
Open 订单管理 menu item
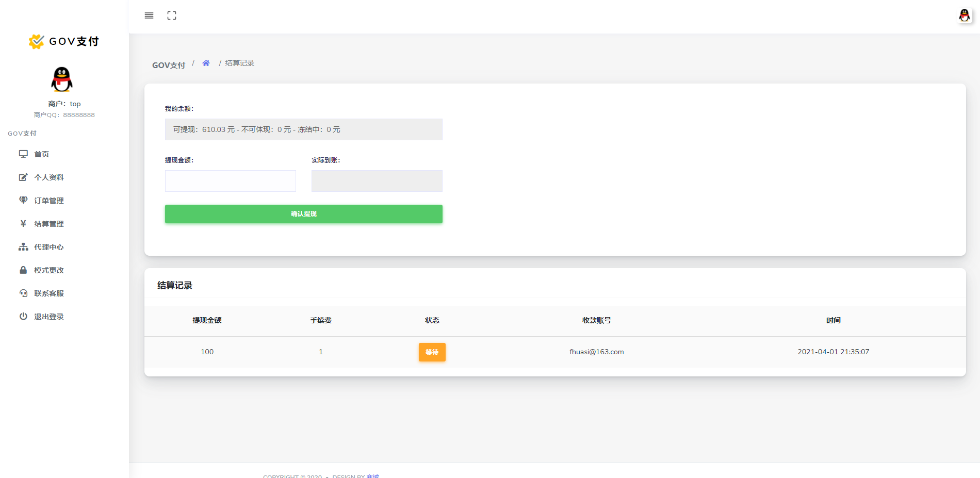pos(49,201)
